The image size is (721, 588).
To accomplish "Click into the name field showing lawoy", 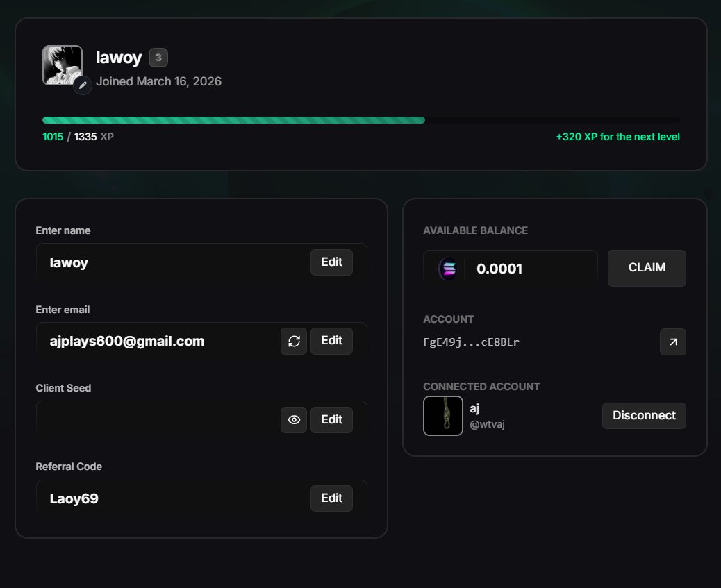I will coord(201,262).
